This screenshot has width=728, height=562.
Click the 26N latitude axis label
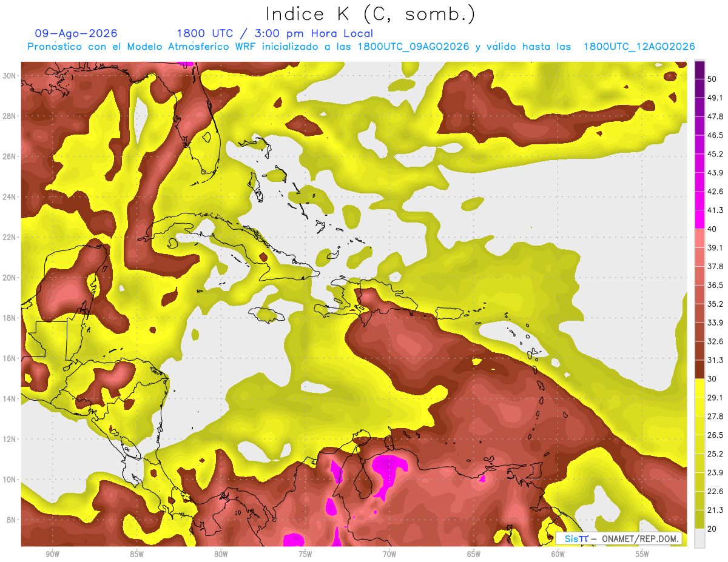[x=10, y=156]
